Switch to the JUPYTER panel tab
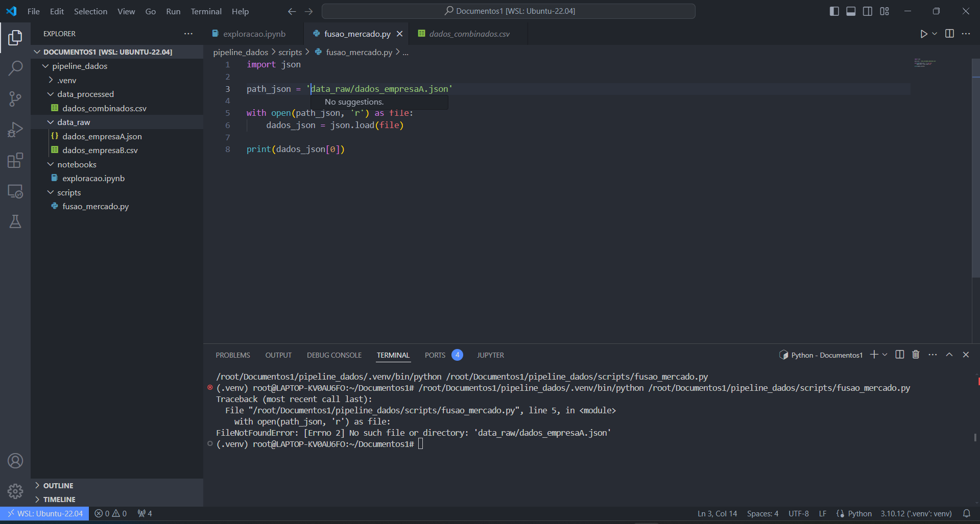 pos(490,355)
